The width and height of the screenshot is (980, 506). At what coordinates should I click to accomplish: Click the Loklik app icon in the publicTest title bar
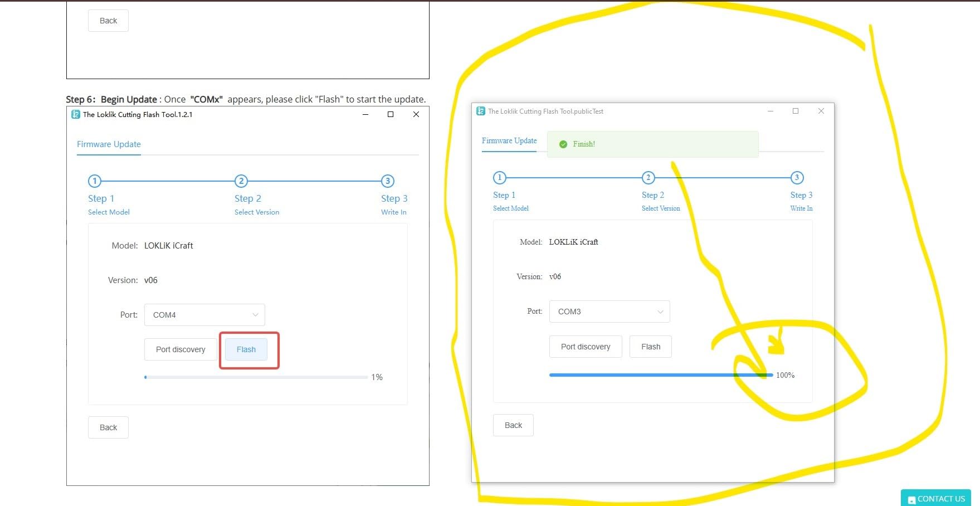tap(481, 111)
